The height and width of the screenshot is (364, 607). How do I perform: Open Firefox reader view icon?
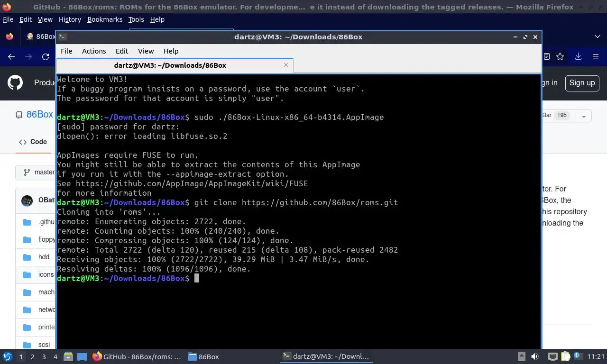tap(547, 56)
